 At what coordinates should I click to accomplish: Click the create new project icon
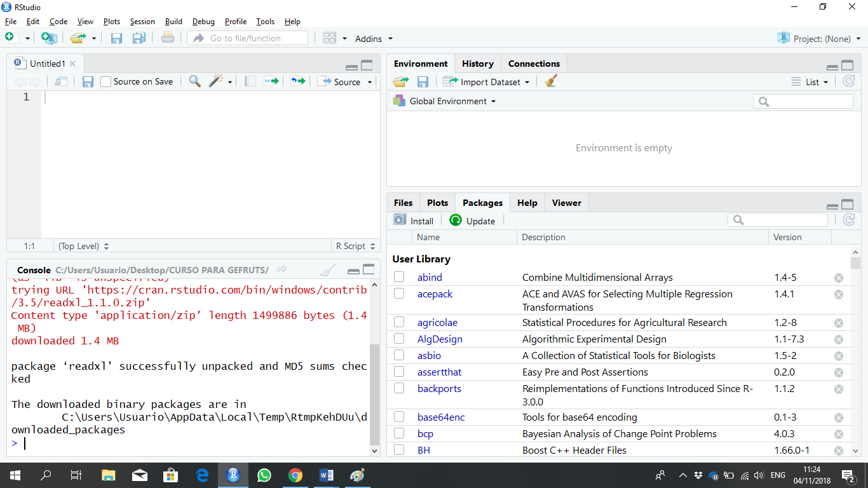[49, 38]
